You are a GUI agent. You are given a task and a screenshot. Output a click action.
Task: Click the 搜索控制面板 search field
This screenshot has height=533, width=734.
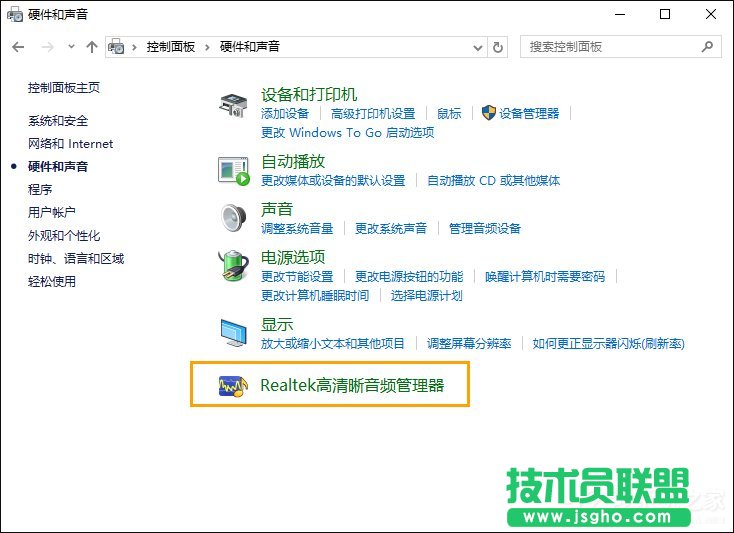tap(621, 47)
